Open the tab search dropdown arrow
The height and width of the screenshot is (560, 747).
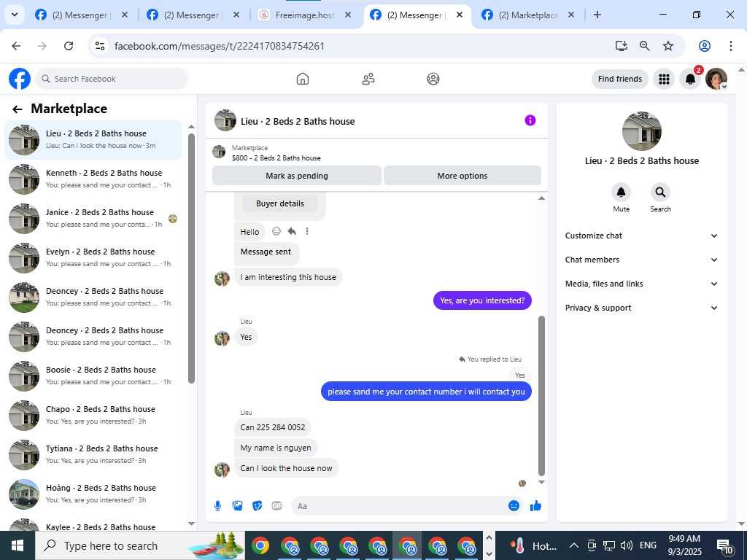click(15, 15)
